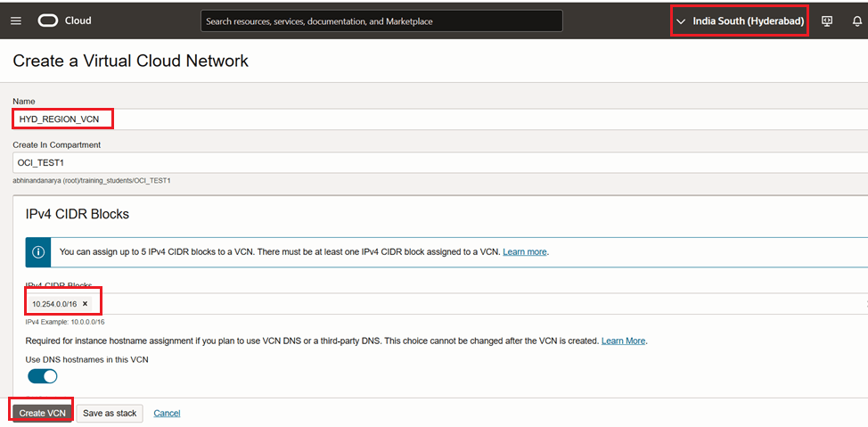
Task: Click the IPv4 CIDR Blocks entry field
Action: pyautogui.click(x=446, y=304)
